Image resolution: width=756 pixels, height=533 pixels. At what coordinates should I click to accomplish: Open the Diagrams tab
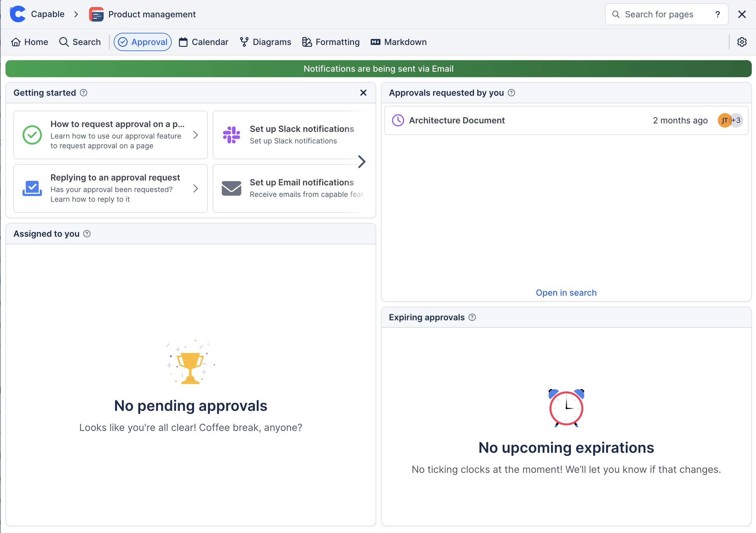(x=265, y=42)
